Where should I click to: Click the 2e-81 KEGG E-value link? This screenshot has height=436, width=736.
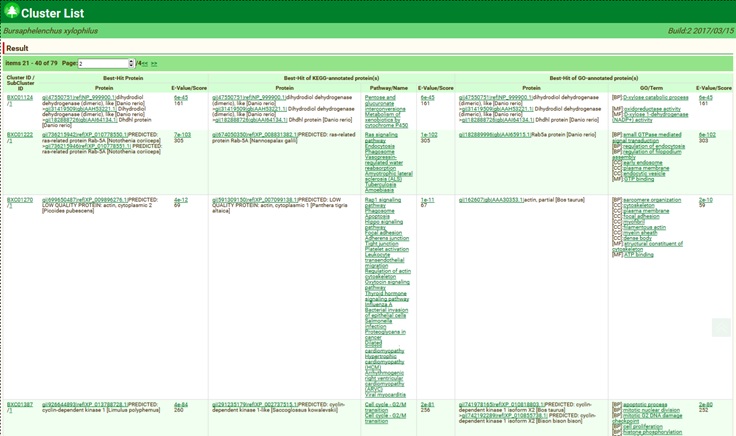[428, 405]
